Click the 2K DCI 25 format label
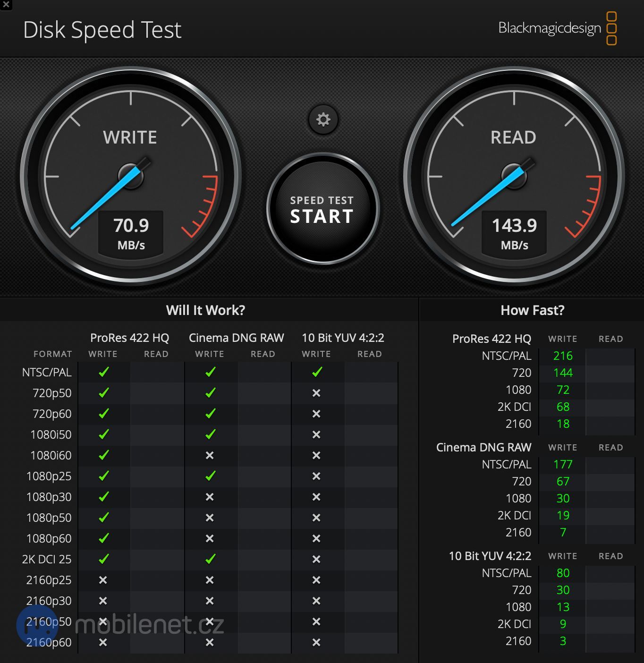This screenshot has width=644, height=663. point(48,559)
